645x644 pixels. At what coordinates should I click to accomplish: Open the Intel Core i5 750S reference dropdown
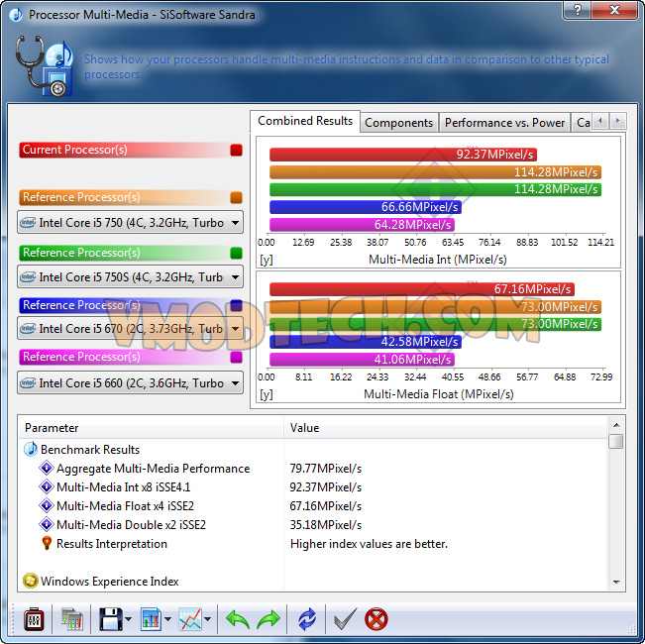pos(130,276)
